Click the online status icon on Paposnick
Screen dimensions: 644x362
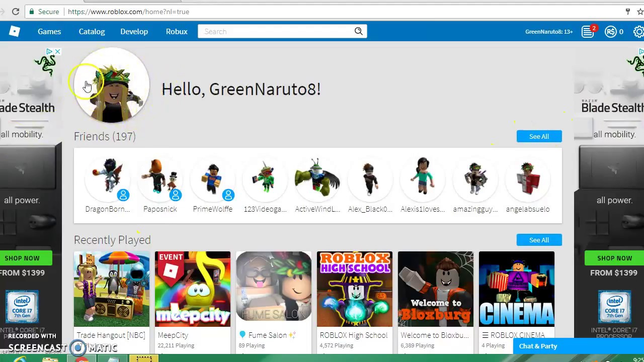point(176,195)
